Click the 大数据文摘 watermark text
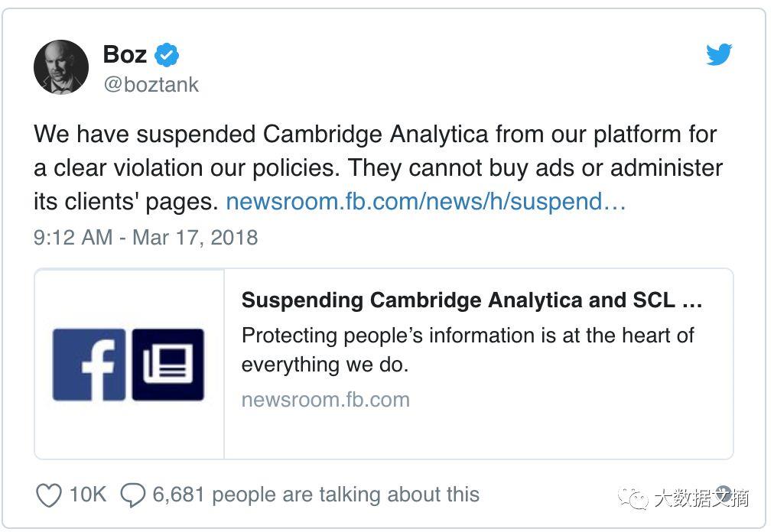 point(701,498)
